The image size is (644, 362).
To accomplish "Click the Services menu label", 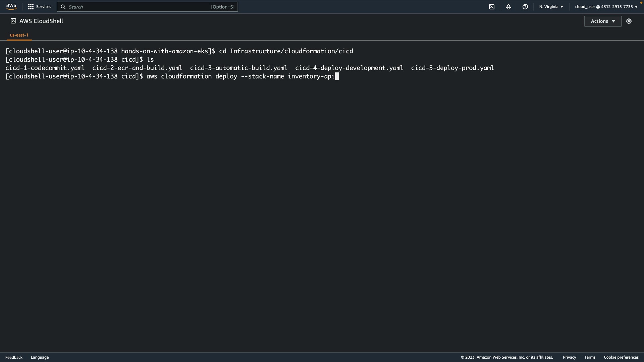I will pyautogui.click(x=44, y=7).
